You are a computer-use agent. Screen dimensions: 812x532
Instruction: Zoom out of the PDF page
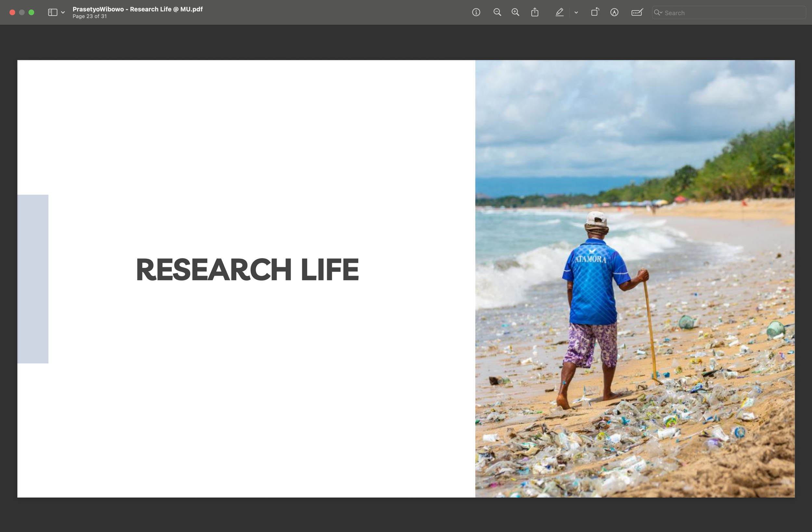pyautogui.click(x=497, y=13)
